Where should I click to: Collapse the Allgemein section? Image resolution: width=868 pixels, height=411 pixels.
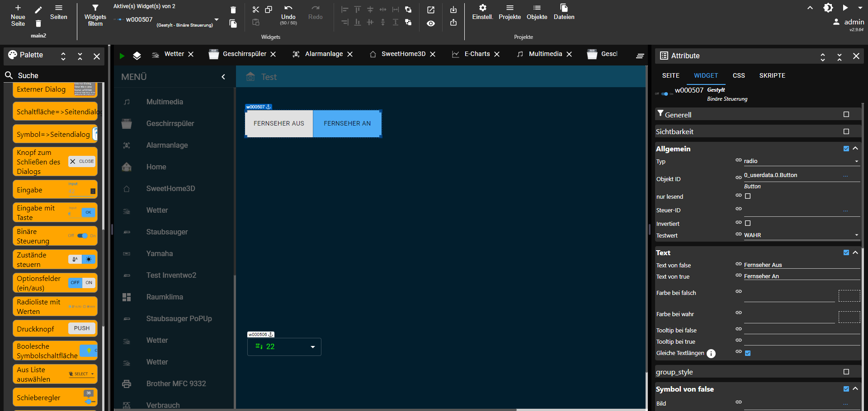[x=855, y=149]
